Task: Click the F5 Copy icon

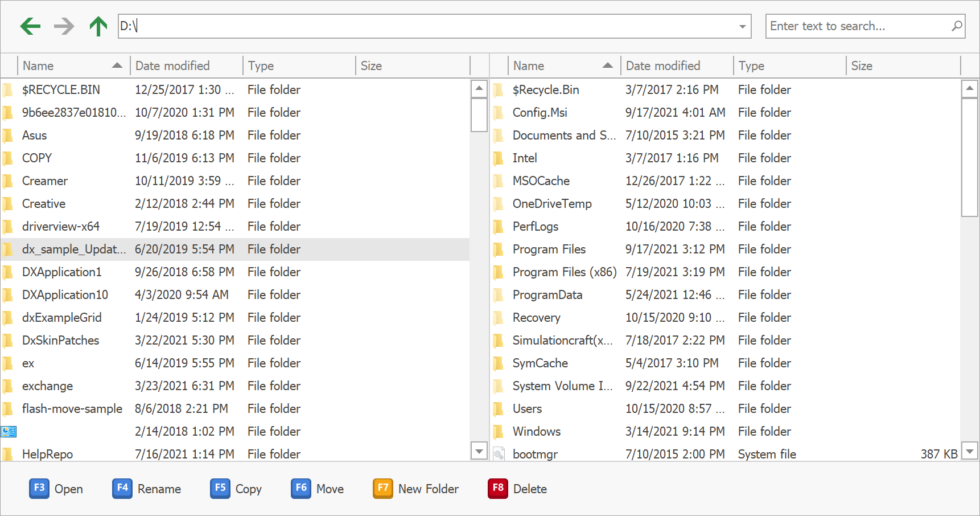Action: 220,489
